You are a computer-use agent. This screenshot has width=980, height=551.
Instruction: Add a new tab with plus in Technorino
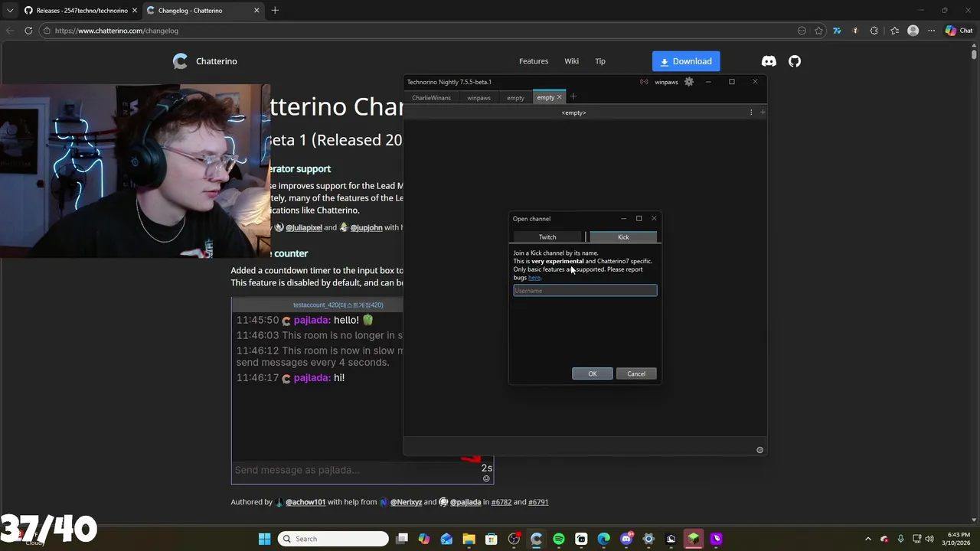(573, 97)
